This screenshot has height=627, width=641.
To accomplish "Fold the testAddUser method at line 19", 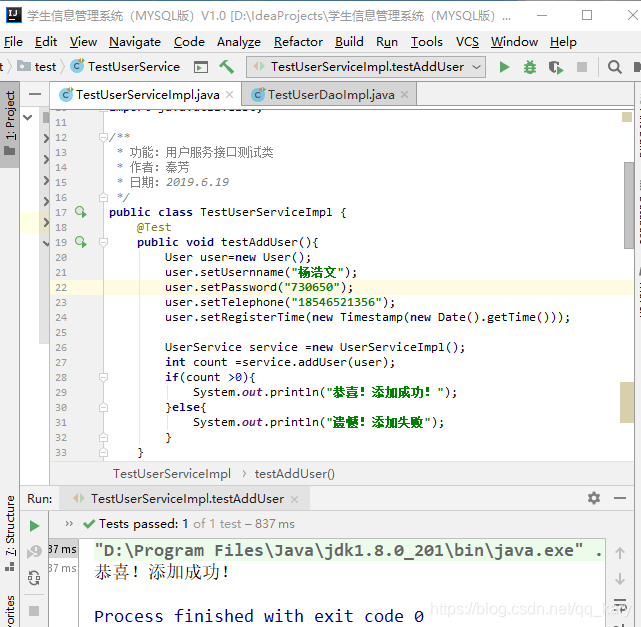I will (103, 242).
